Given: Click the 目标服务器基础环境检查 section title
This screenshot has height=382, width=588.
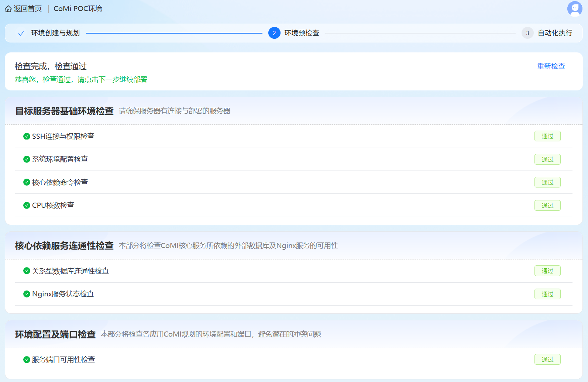Looking at the screenshot, I should [64, 111].
